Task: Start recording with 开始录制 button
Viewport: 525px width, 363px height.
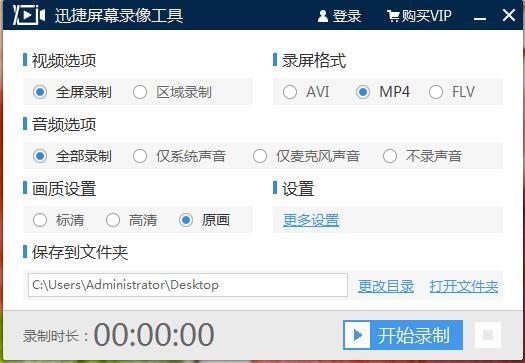Action: [403, 335]
